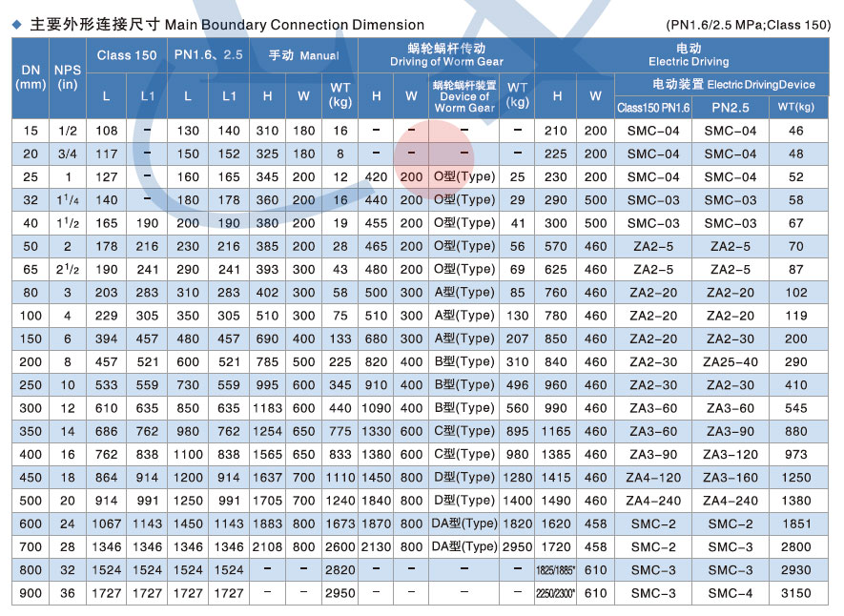Click the worm gear weight '496'
844x616 pixels.
point(517,385)
